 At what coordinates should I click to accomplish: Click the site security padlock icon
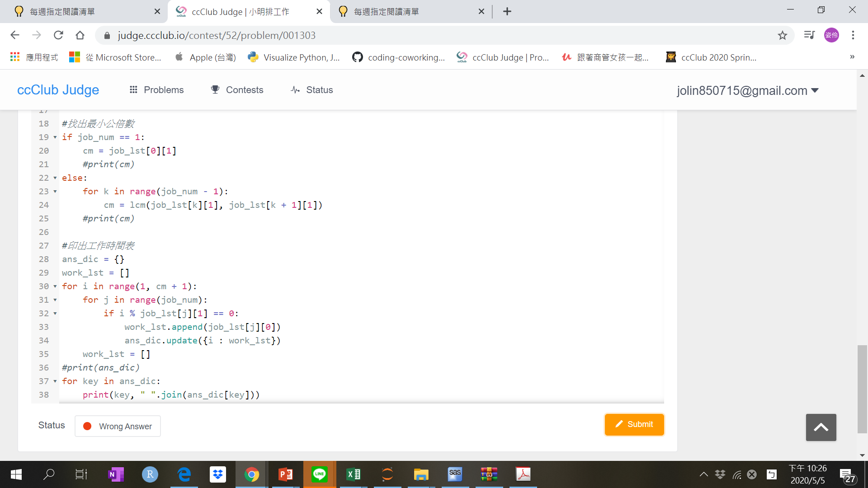pyautogui.click(x=107, y=35)
